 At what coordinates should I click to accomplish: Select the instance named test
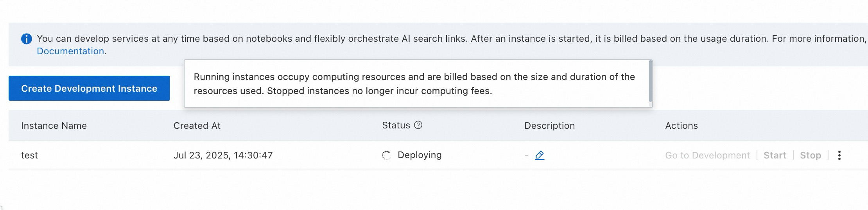(x=29, y=155)
